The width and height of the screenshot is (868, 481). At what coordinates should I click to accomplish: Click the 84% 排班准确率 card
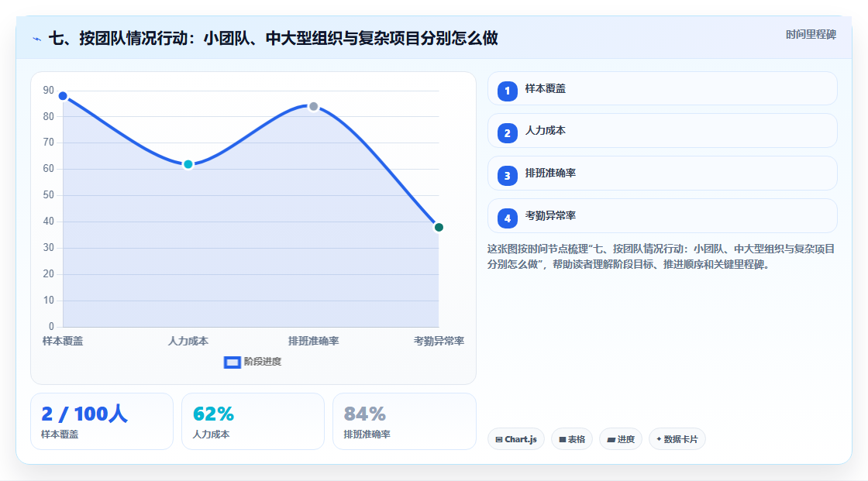(x=404, y=421)
